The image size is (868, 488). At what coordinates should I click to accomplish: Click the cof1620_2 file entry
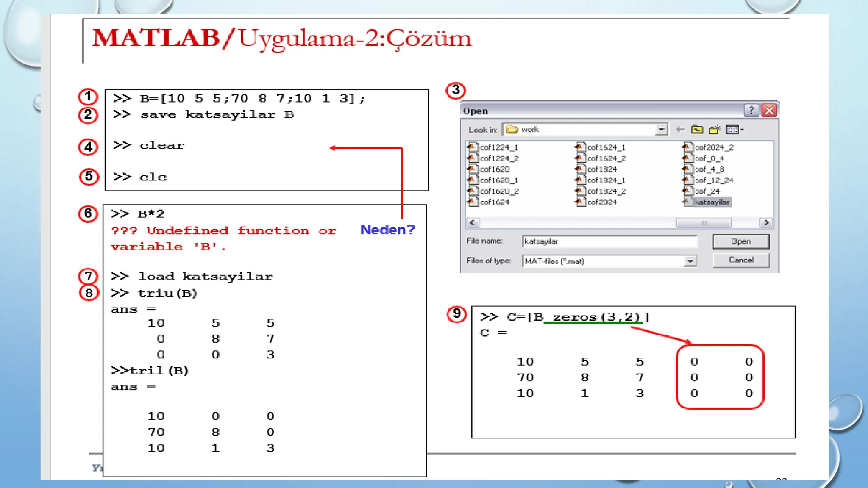(x=499, y=191)
